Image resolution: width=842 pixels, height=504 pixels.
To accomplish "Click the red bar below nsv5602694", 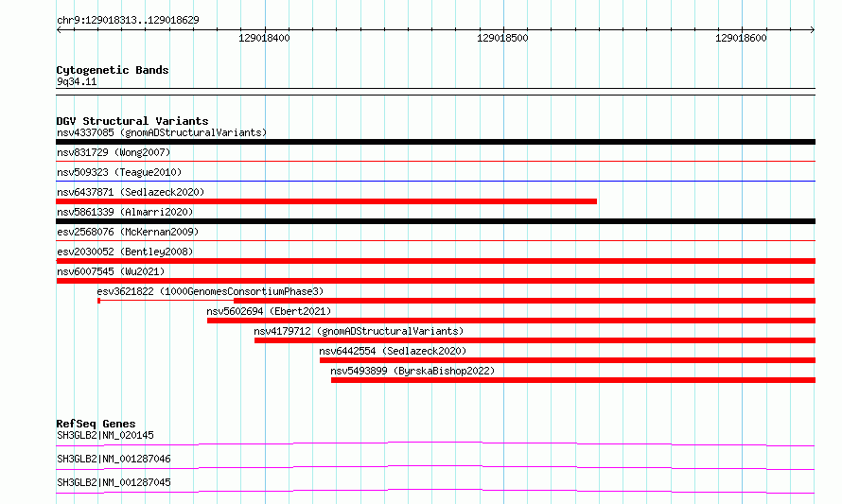I will click(511, 321).
